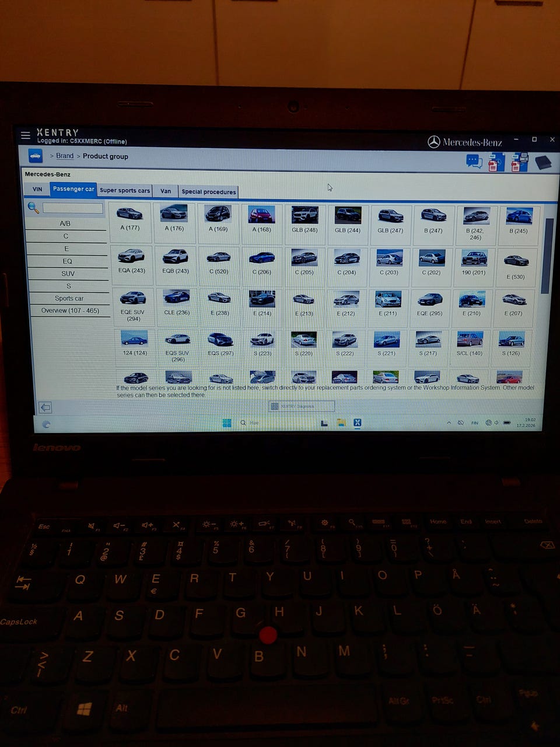Choose the C (206) model series

pos(262,264)
